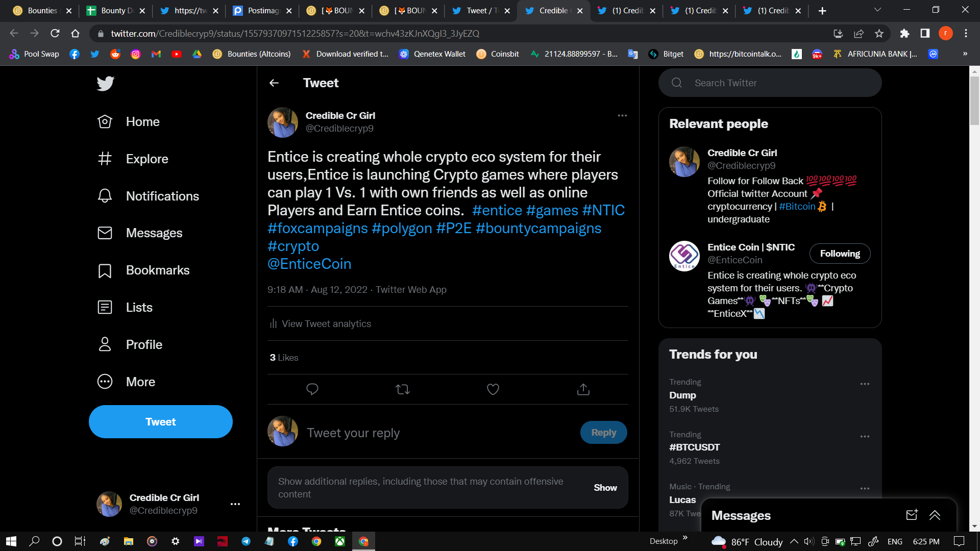980x551 pixels.
Task: Like the tweet with heart icon
Action: (x=493, y=389)
